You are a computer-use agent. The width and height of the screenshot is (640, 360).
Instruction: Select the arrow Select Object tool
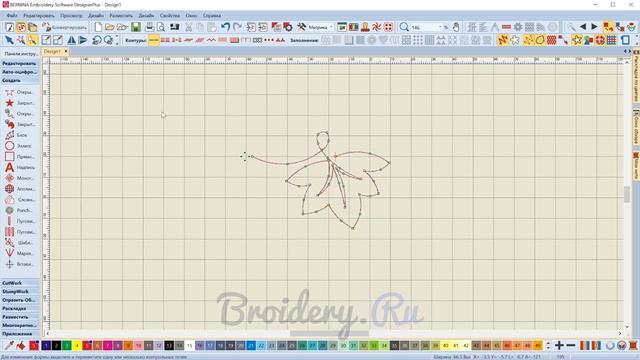coord(9,40)
